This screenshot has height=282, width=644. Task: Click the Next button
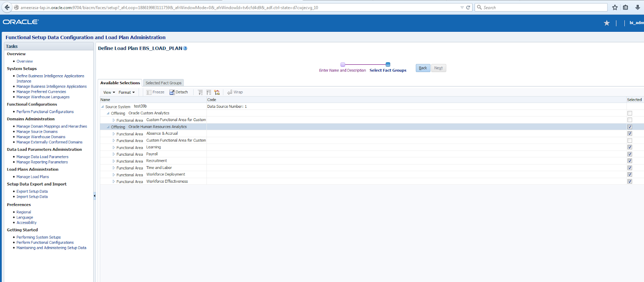click(438, 68)
